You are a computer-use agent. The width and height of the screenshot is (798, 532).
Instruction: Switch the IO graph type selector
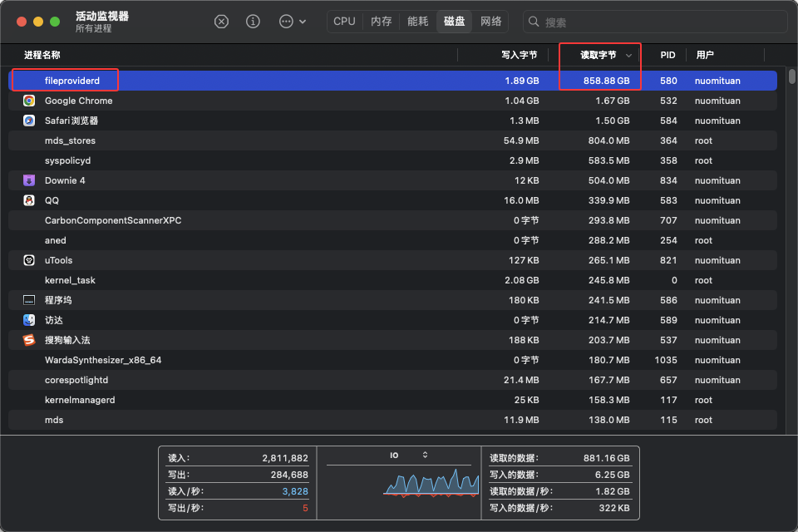tap(425, 455)
